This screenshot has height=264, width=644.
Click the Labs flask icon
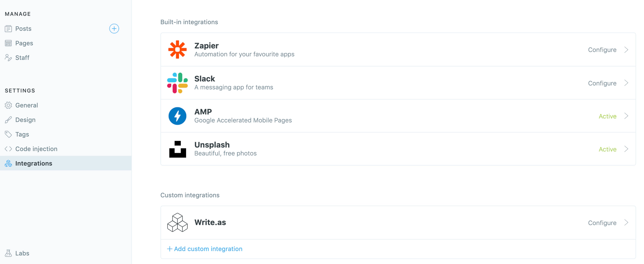(8, 253)
